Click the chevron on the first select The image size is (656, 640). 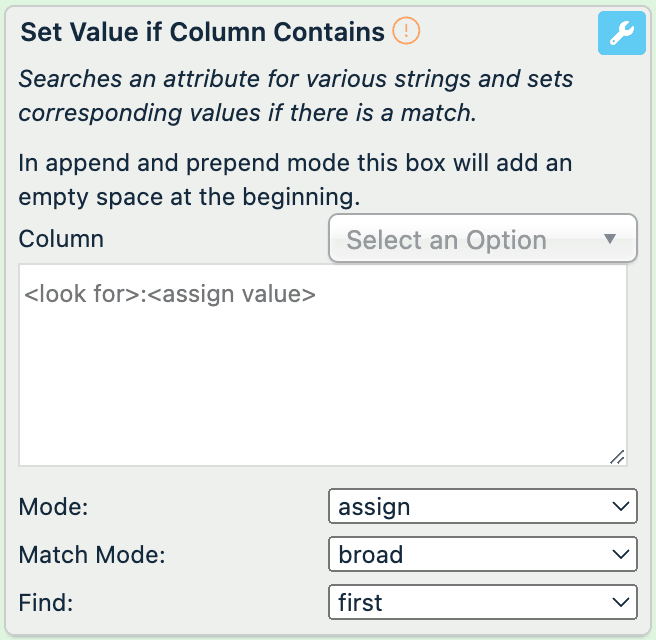pos(619,602)
